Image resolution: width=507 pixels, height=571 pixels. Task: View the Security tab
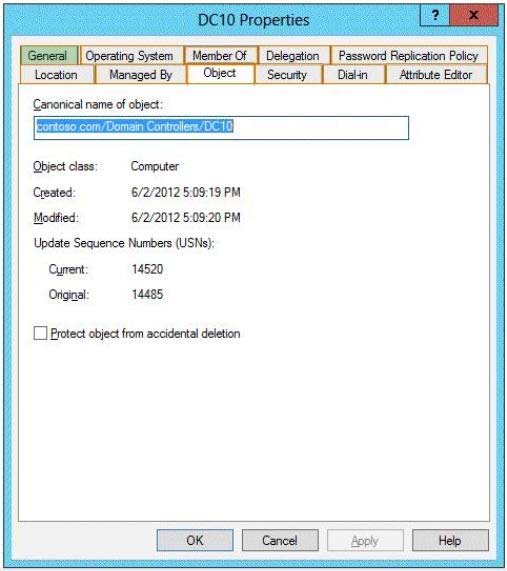[288, 75]
